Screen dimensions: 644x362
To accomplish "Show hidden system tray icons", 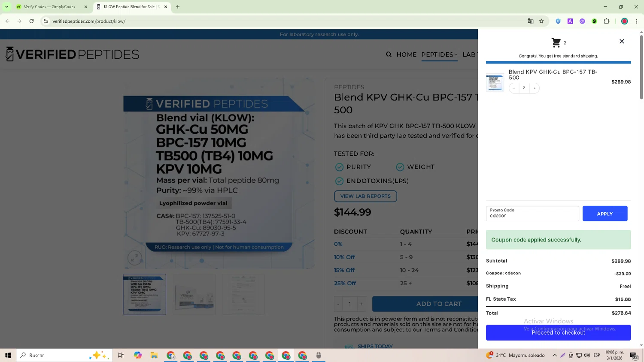I will [555, 355].
